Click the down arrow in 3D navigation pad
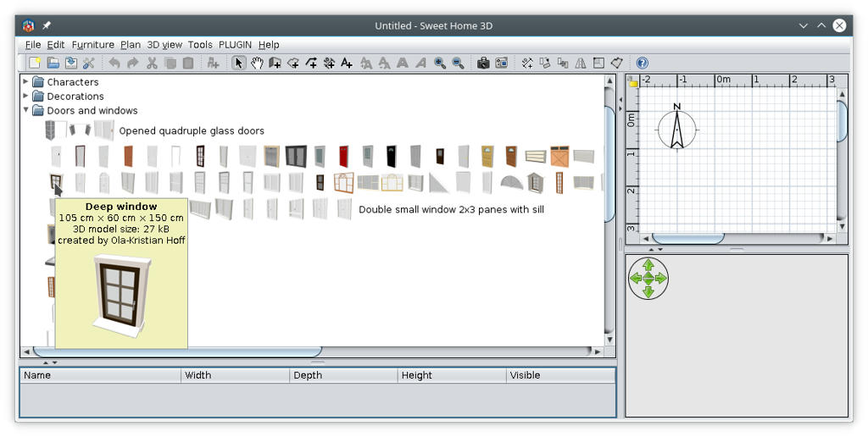The width and height of the screenshot is (868, 437). tap(648, 291)
